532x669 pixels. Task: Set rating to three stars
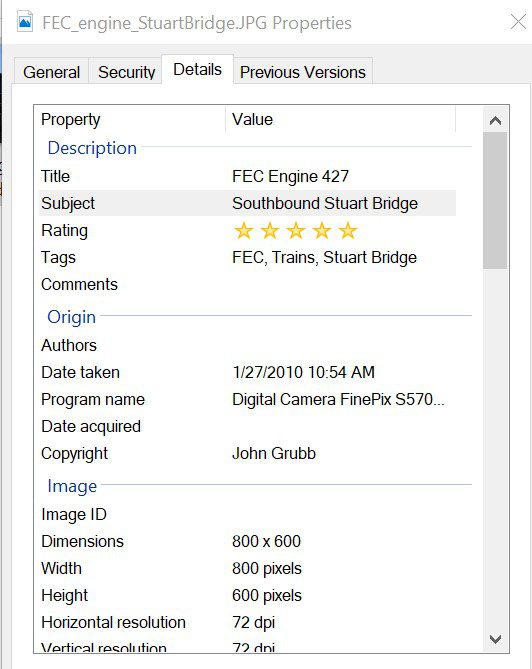(x=296, y=230)
